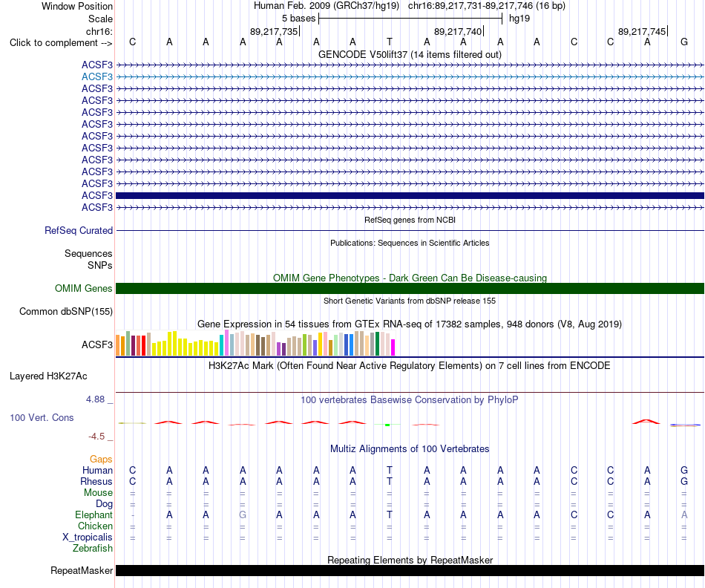Click the GTEx ACSF3 expression bar chart
Viewport: 705px width, 588px height.
(x=255, y=344)
